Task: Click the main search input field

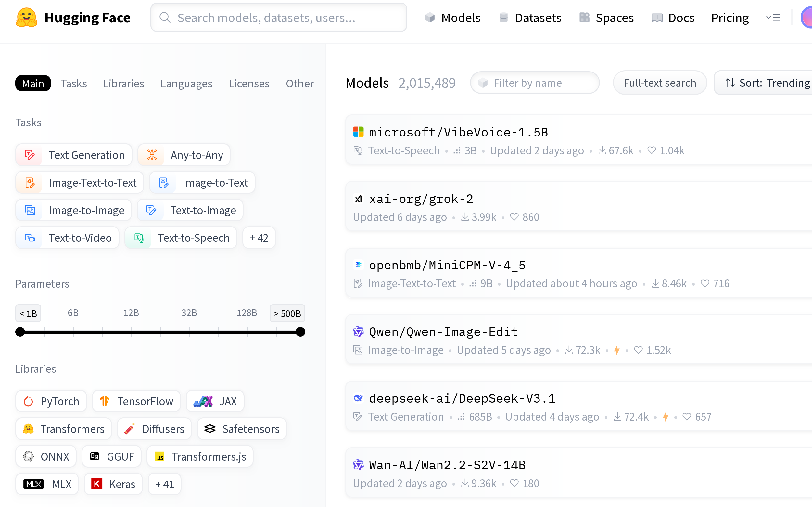Action: coord(279,18)
